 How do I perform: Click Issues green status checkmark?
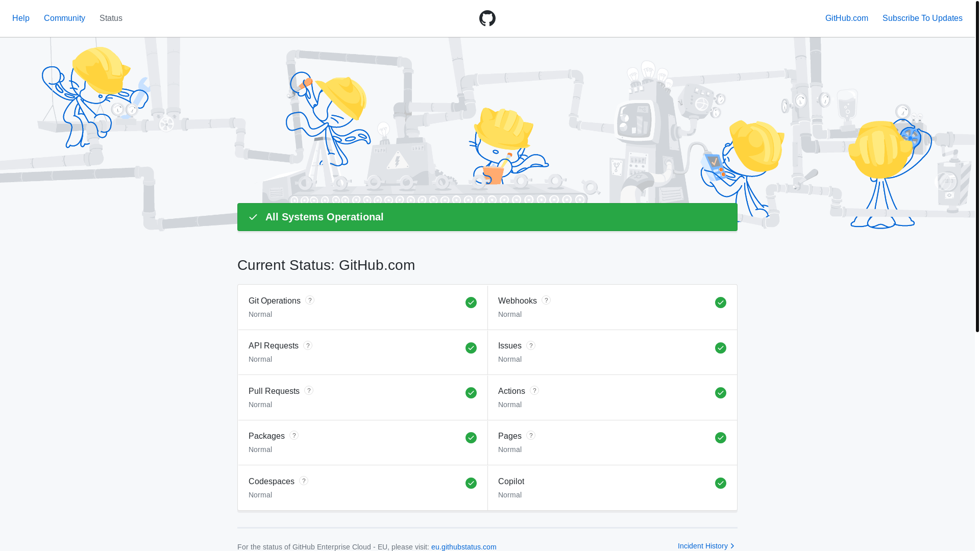click(721, 348)
